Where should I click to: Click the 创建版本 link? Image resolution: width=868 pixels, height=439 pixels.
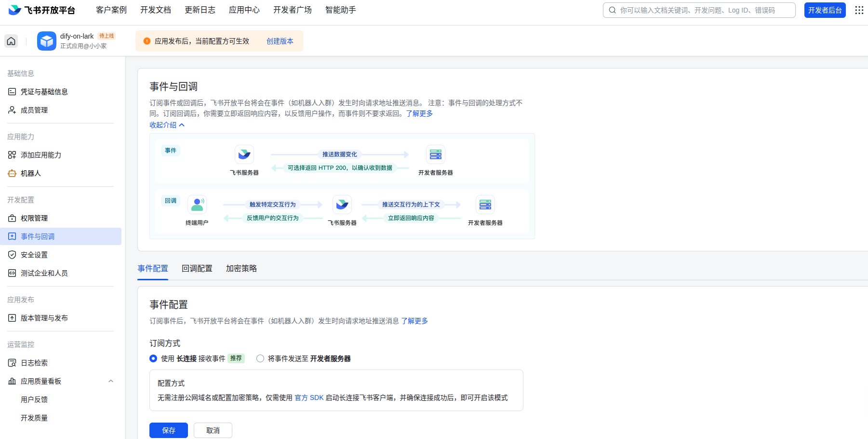click(x=280, y=41)
